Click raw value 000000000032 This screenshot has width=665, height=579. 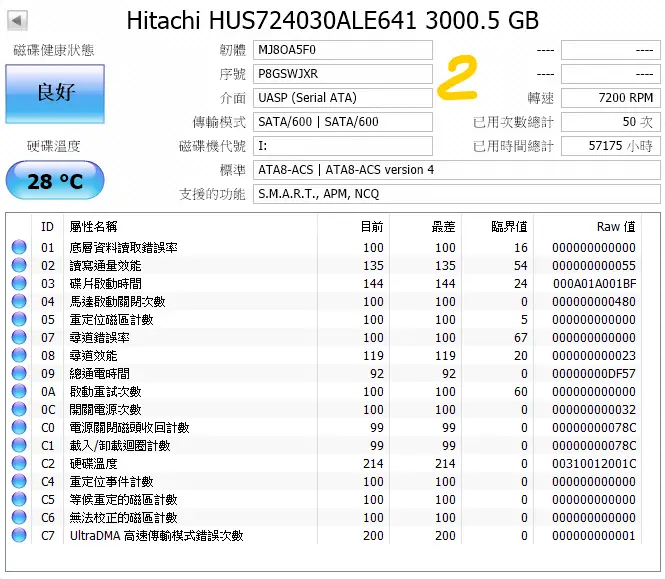(594, 410)
